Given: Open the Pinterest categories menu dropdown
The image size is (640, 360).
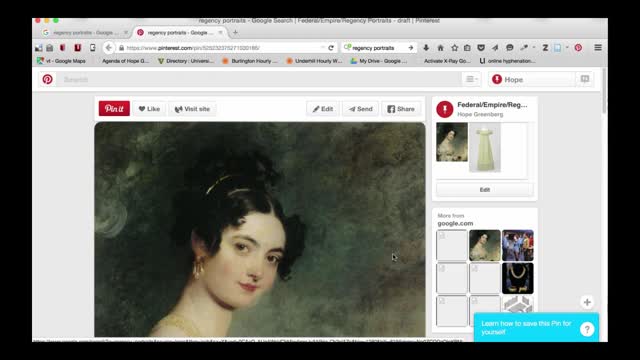Looking at the screenshot, I should (471, 79).
